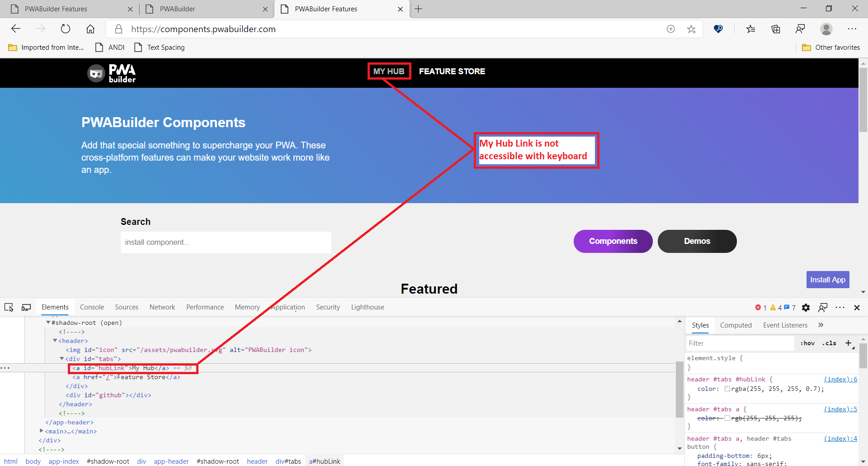Click the Install App button
The image size is (868, 466).
tap(827, 280)
